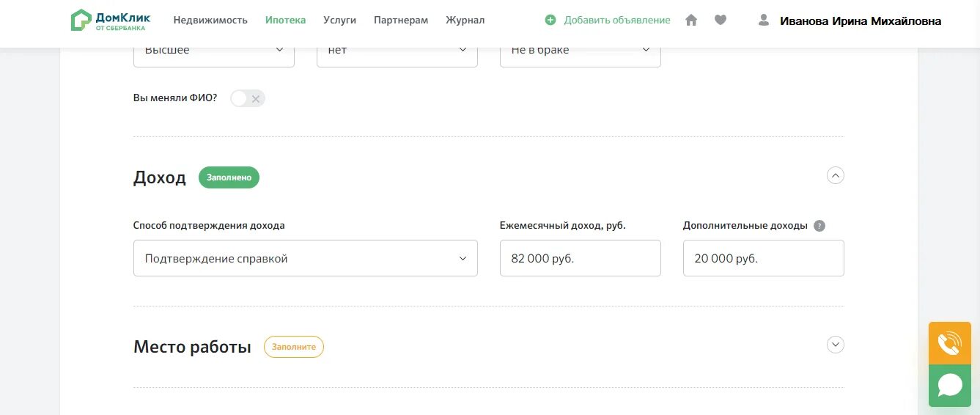Open the green chat bubble widget
The height and width of the screenshot is (415, 980).
(949, 385)
